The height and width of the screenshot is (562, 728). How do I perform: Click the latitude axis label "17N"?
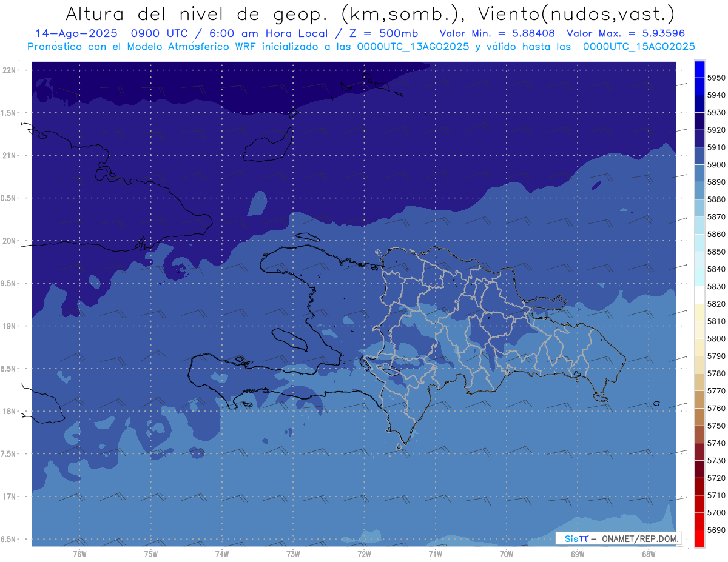click(10, 497)
